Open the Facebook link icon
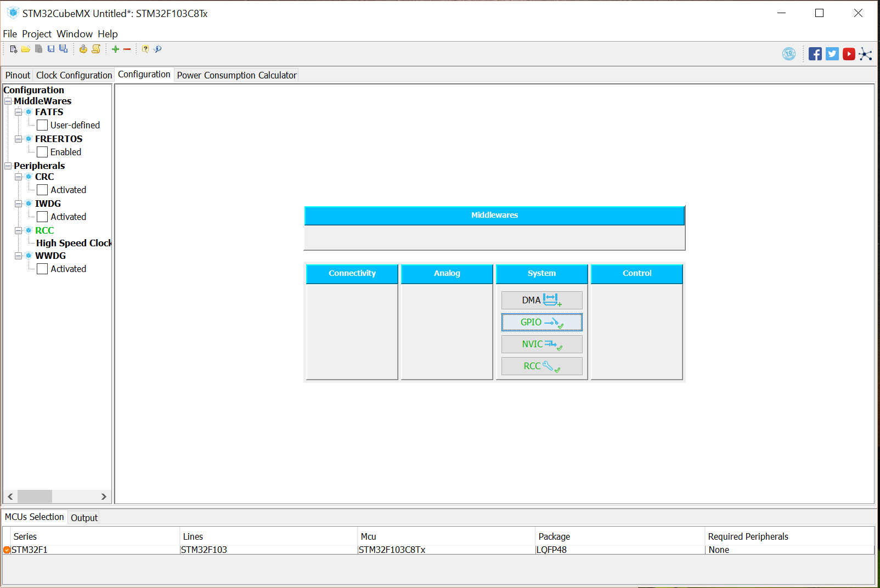This screenshot has height=588, width=880. point(815,54)
